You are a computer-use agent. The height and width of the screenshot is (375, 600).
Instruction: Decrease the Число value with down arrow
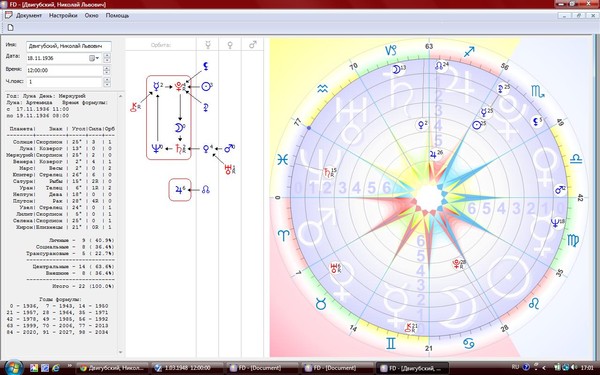(x=107, y=84)
